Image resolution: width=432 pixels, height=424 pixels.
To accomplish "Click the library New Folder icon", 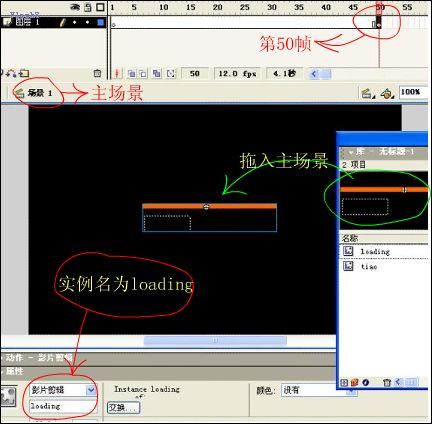I will coord(354,382).
